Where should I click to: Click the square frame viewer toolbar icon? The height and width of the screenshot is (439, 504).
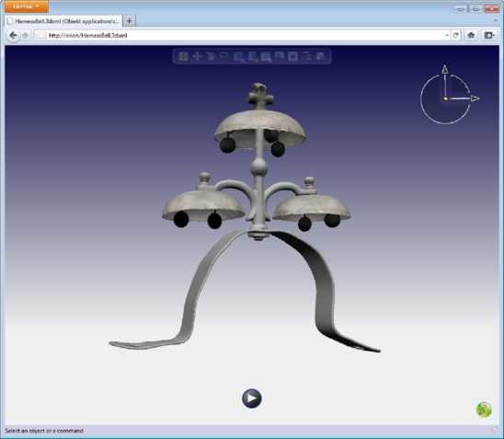click(292, 56)
